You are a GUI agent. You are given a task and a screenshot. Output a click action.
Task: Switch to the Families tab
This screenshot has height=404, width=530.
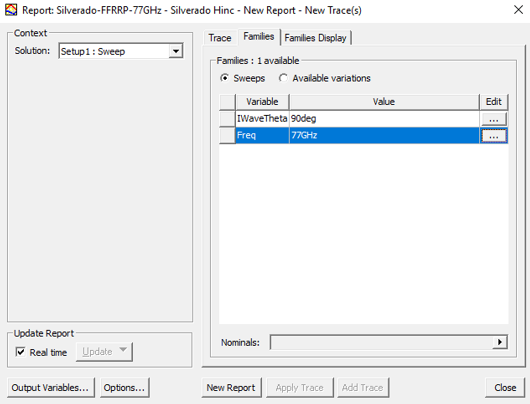[259, 37]
